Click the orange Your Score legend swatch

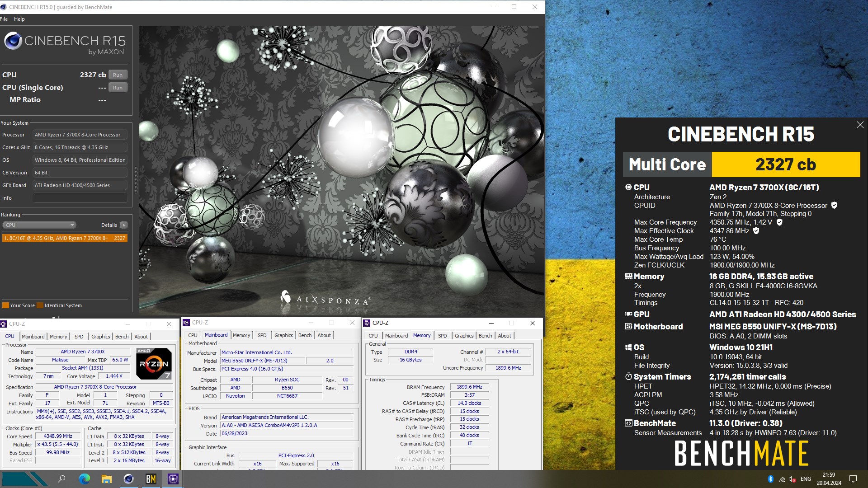5,305
